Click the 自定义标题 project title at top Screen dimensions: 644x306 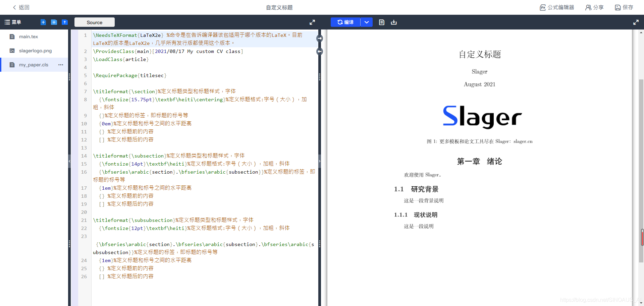(279, 7)
